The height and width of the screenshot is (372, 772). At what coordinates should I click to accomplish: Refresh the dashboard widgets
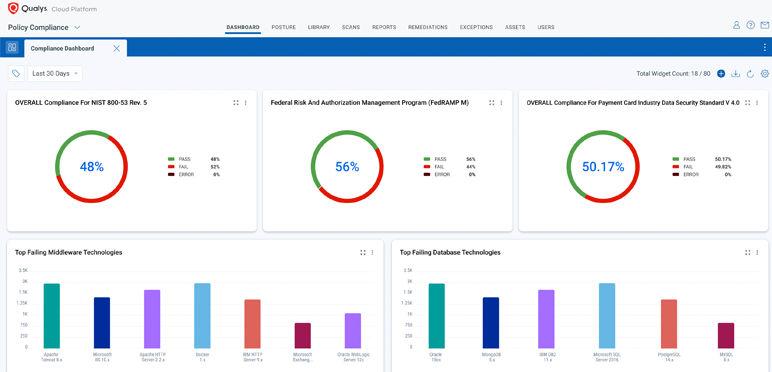[x=750, y=74]
